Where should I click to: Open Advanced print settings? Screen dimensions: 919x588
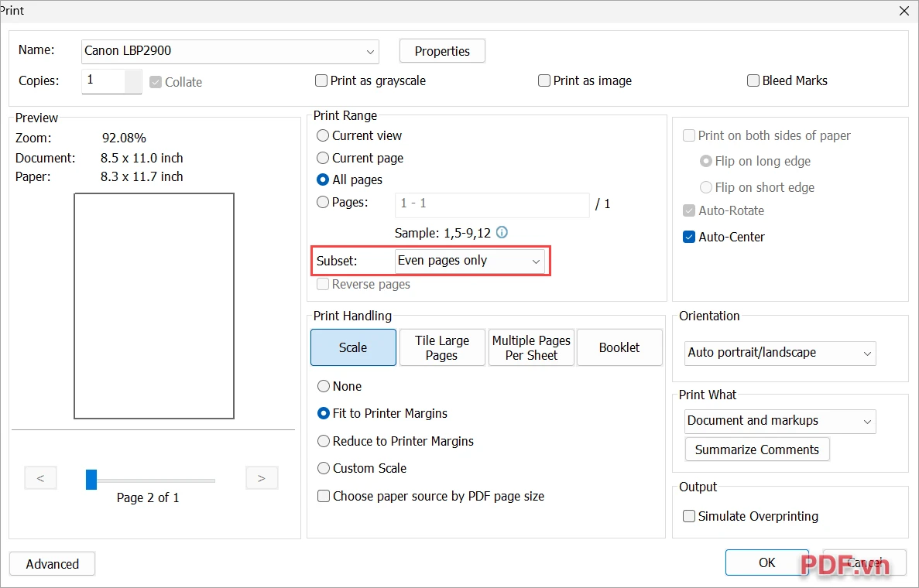click(x=52, y=563)
